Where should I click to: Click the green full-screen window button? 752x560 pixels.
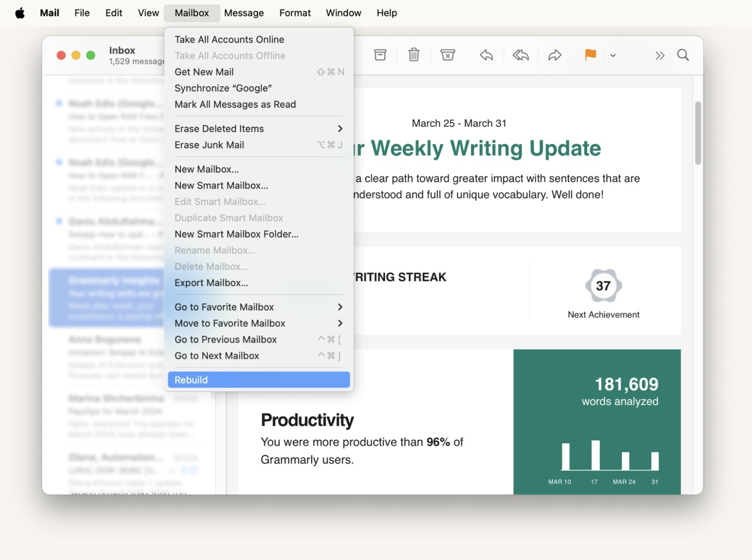pyautogui.click(x=91, y=55)
